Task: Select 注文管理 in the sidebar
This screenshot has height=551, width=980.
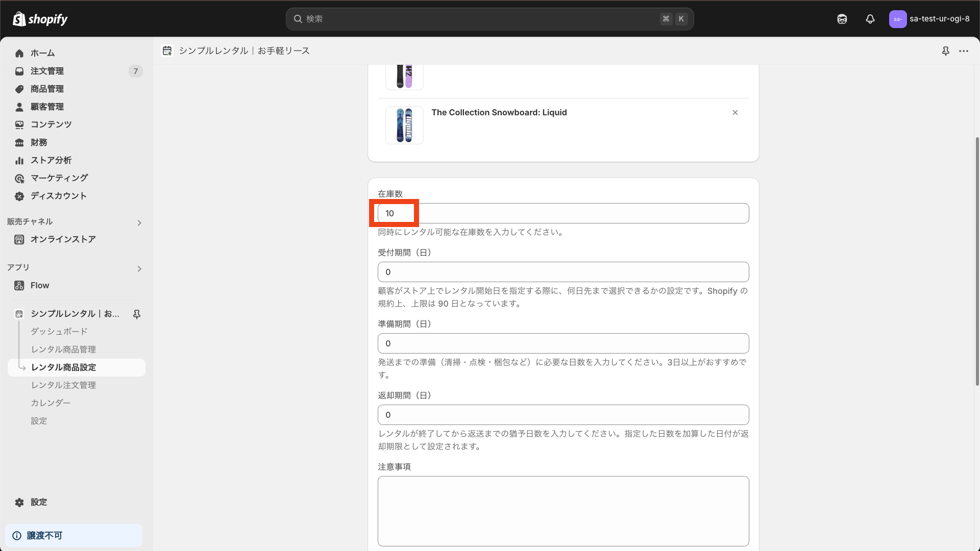Action: click(x=47, y=71)
